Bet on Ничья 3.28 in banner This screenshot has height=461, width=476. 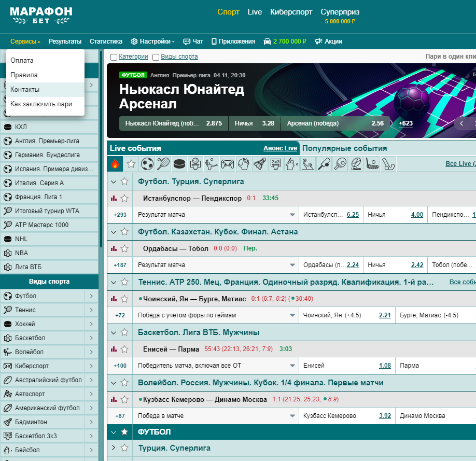point(255,123)
